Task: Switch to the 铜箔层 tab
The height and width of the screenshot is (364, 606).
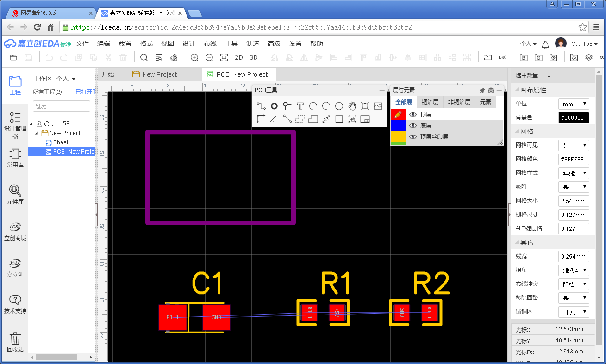Action: pyautogui.click(x=430, y=102)
